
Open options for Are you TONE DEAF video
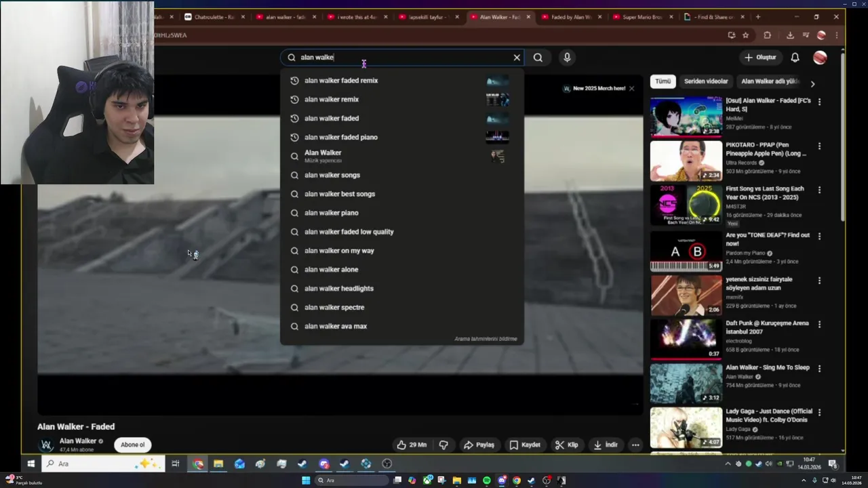click(819, 236)
